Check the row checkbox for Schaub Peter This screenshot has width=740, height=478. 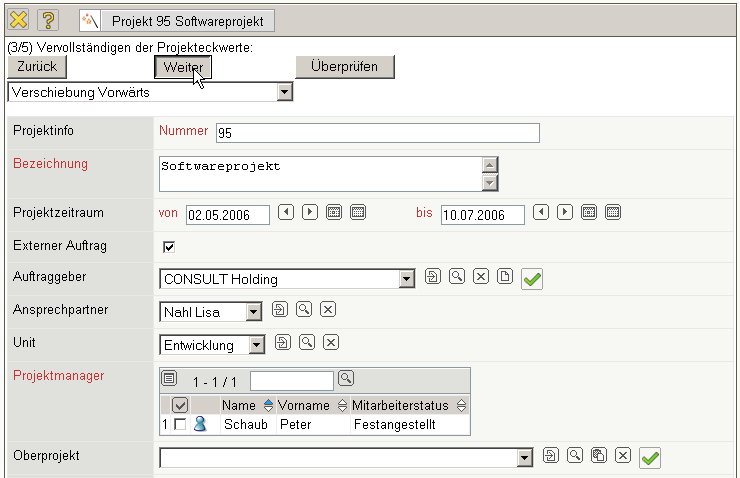[180, 424]
